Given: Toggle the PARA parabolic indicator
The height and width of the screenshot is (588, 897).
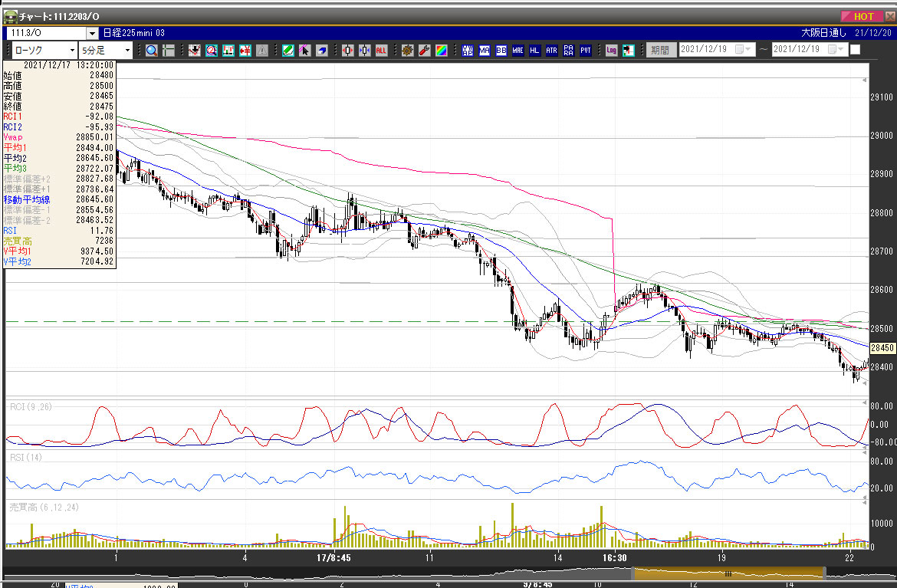Looking at the screenshot, I should point(568,51).
